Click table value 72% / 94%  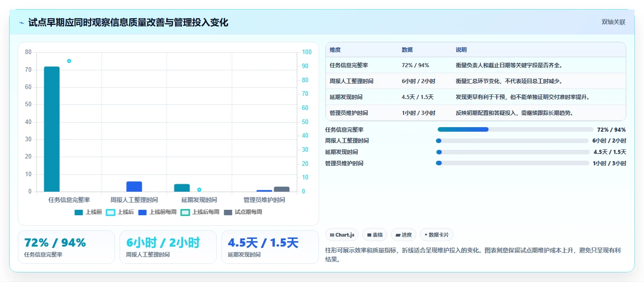[415, 65]
